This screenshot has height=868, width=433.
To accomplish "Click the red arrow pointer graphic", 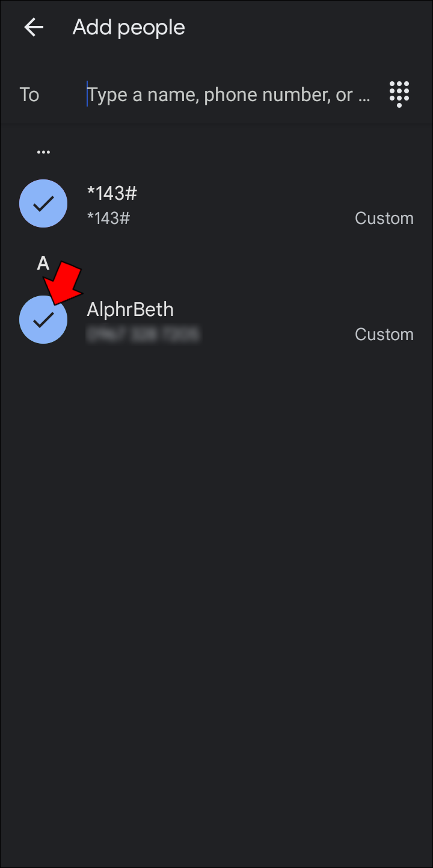I will (x=65, y=285).
